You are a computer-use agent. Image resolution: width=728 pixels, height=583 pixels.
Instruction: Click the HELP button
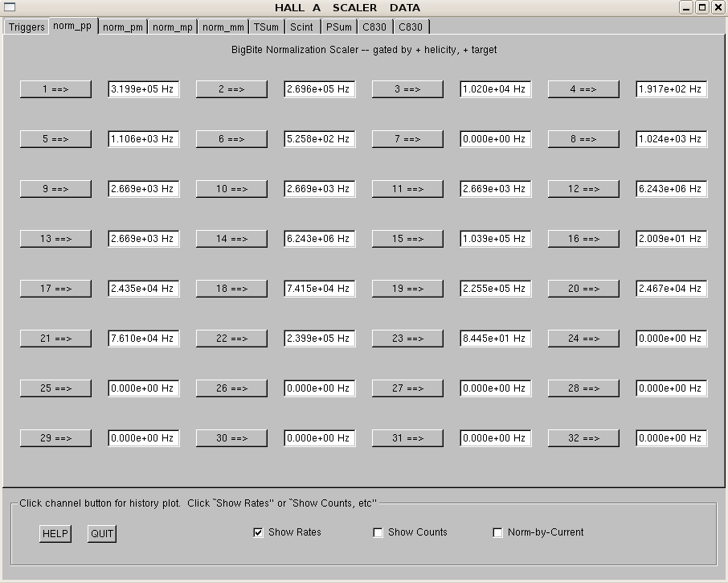(55, 534)
